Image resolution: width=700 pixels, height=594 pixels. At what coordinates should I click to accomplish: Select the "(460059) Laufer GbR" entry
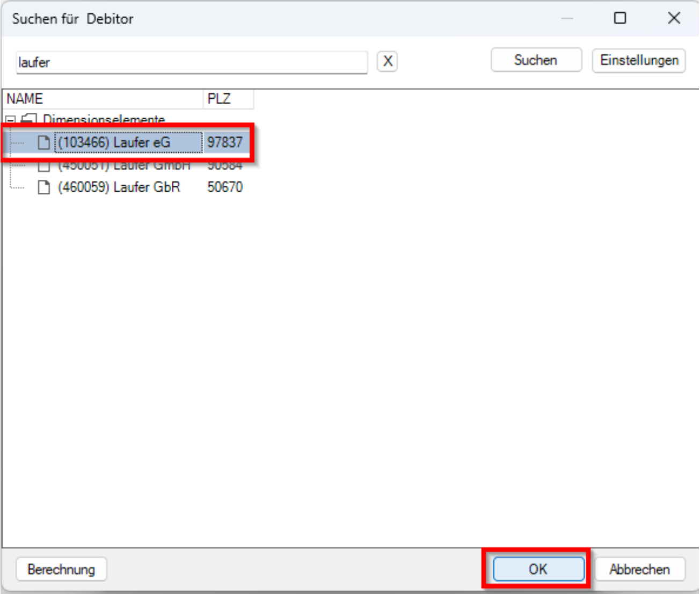coord(119,187)
